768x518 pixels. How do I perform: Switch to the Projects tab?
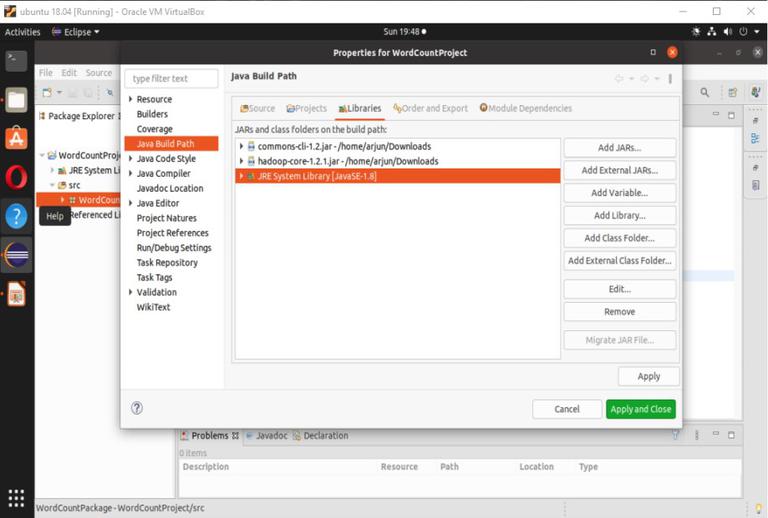click(307, 108)
